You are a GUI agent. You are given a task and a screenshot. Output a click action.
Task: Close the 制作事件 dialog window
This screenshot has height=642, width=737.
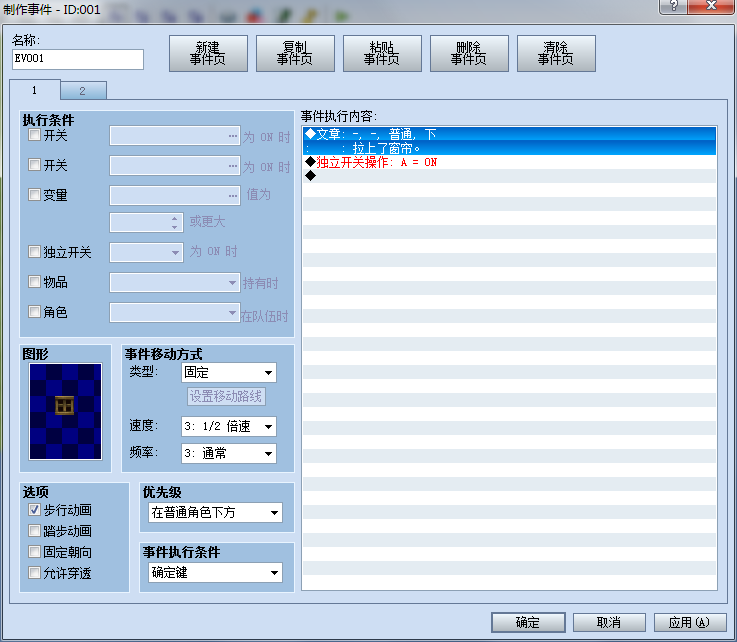coord(711,7)
